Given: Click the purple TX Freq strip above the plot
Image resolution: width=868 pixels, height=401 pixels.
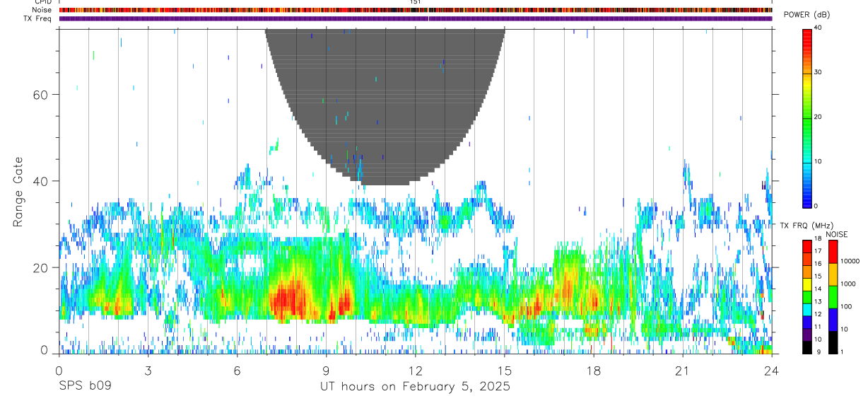Looking at the screenshot, I should 416,18.
